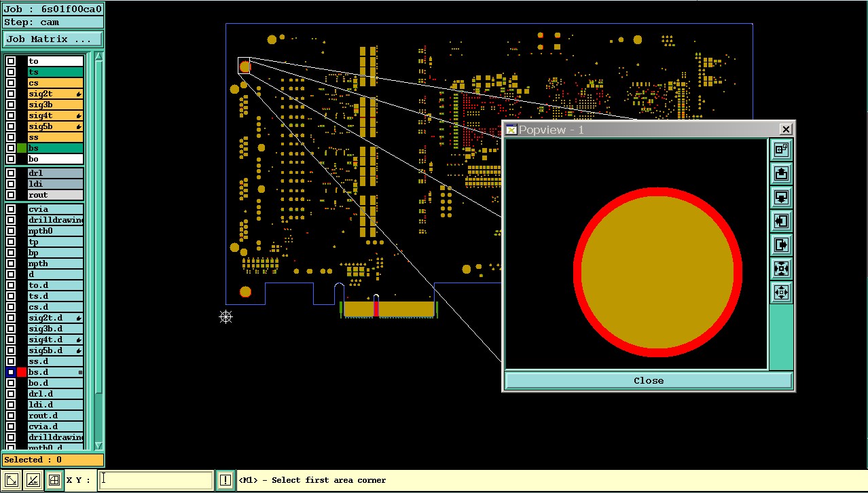Pan Popview right with the right-arrow icon
This screenshot has width=868, height=493.
[781, 244]
